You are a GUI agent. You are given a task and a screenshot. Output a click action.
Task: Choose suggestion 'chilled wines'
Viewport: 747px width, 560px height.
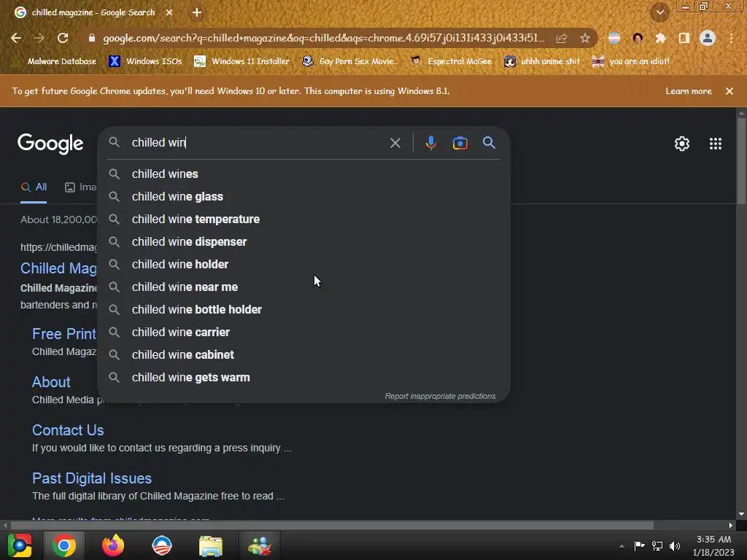point(303,174)
